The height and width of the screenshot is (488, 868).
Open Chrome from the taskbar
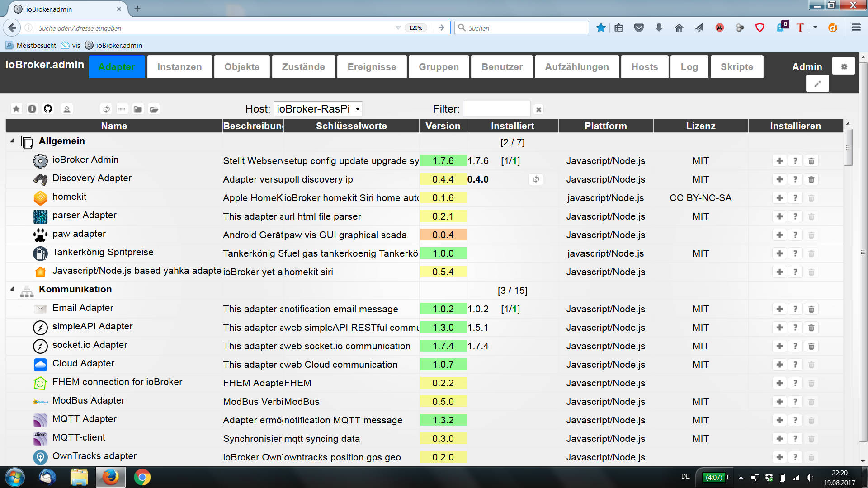tap(142, 477)
